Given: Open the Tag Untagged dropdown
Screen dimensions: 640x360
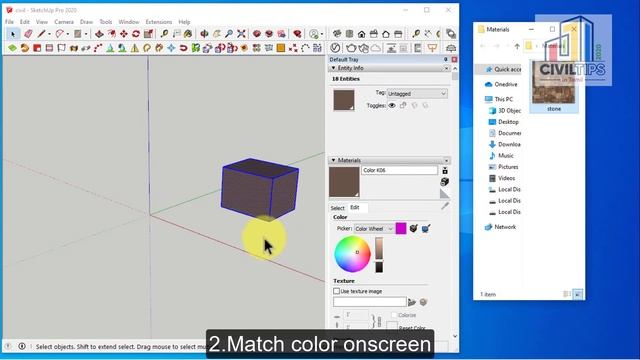Looking at the screenshot, I should click(x=417, y=94).
